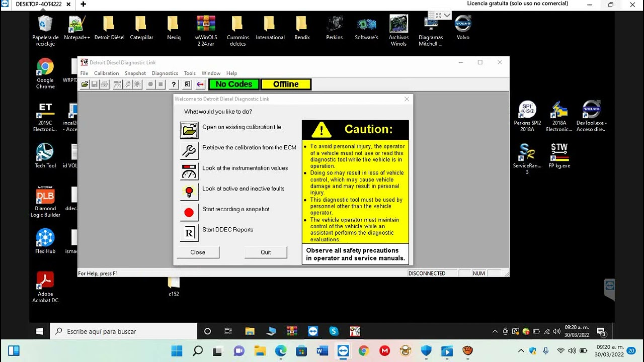This screenshot has width=644, height=362.
Task: Click the Retrieve calibration from ECM wrench icon
Action: pos(189,151)
